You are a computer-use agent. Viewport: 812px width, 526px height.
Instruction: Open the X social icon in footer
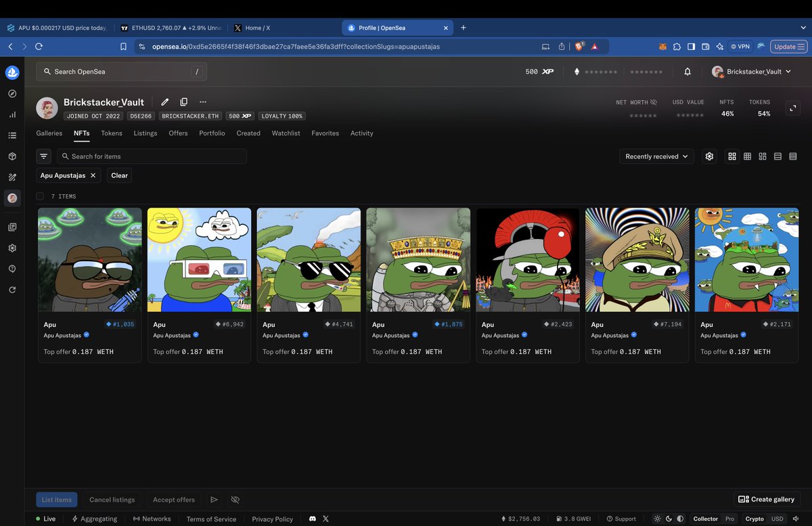[325, 519]
